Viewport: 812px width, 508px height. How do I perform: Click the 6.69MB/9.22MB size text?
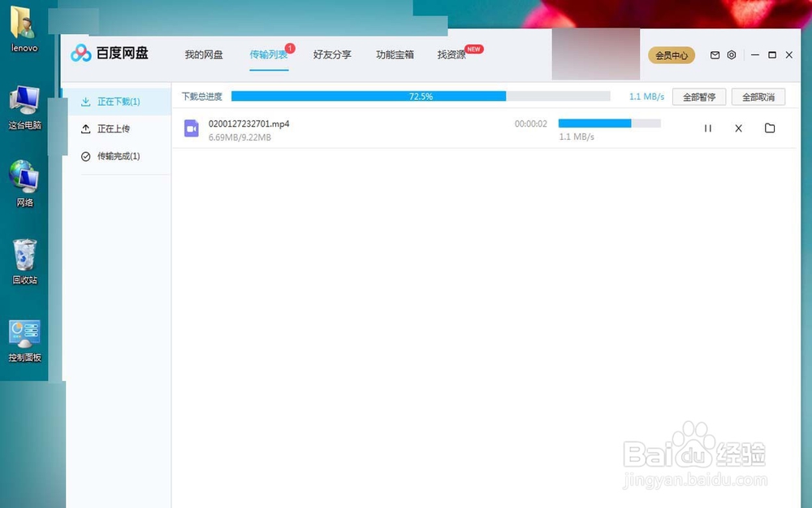point(240,137)
